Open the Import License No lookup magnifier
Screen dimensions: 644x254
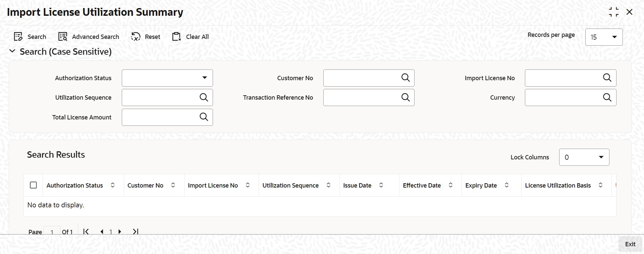click(607, 78)
